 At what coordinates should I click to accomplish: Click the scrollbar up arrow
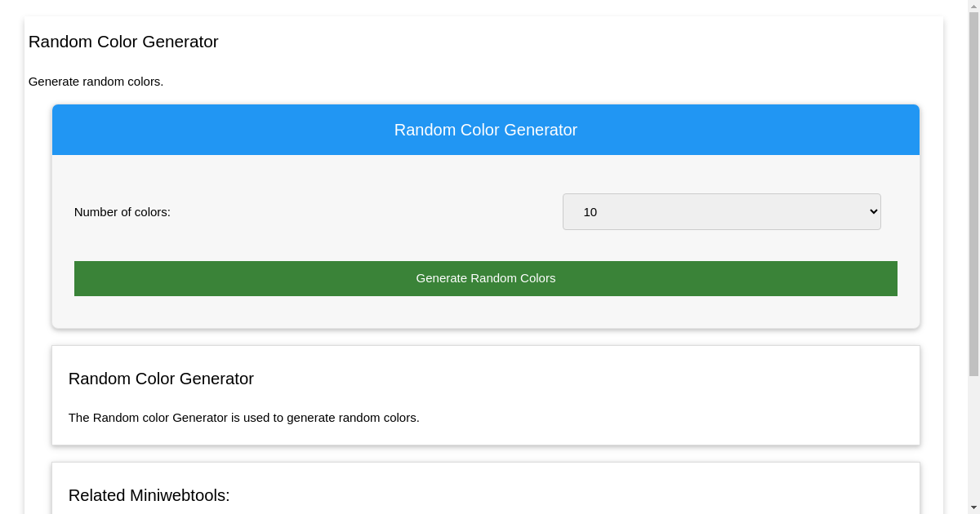pos(973,6)
